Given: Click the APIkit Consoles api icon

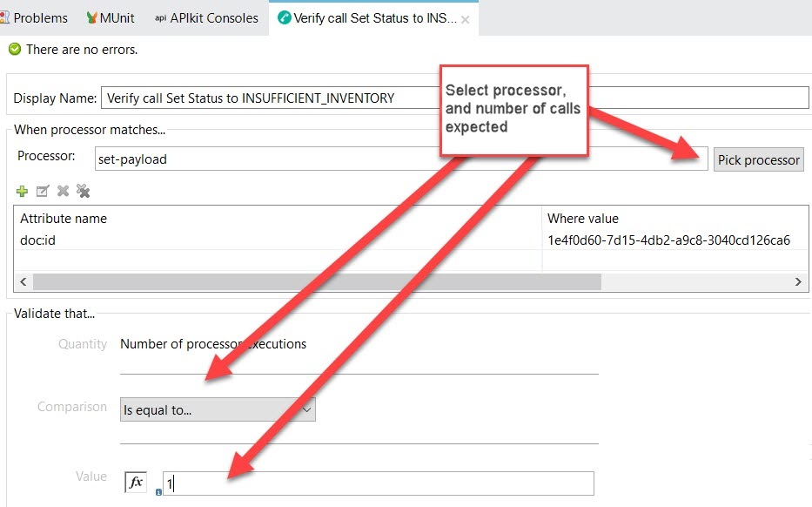Looking at the screenshot, I should 160,17.
